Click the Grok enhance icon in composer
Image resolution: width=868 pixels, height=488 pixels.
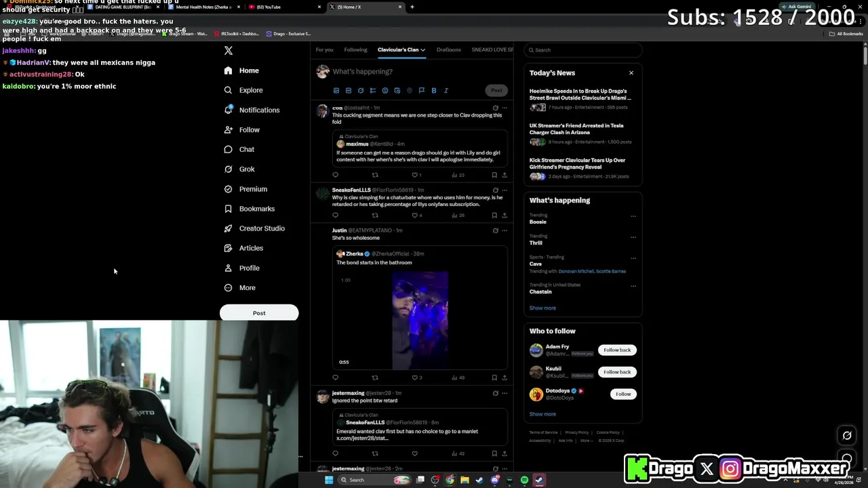[361, 90]
